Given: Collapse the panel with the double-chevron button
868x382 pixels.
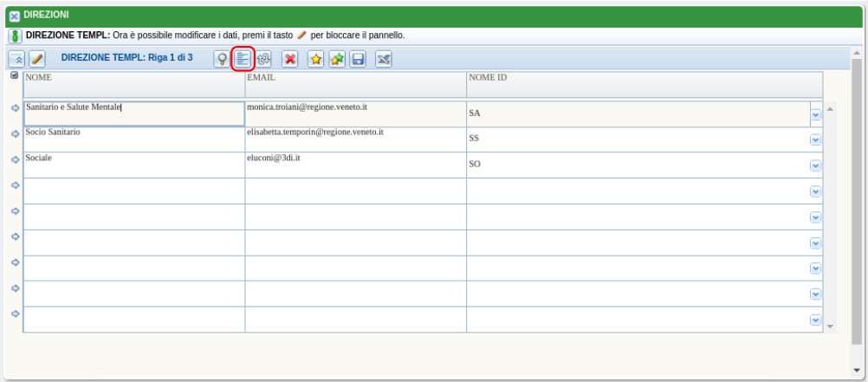Looking at the screenshot, I should coord(16,59).
